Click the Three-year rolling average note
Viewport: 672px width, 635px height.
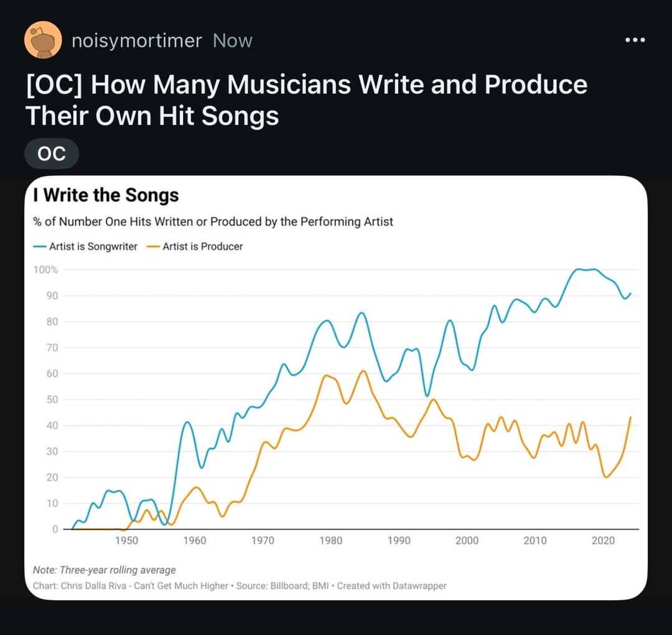click(x=104, y=570)
